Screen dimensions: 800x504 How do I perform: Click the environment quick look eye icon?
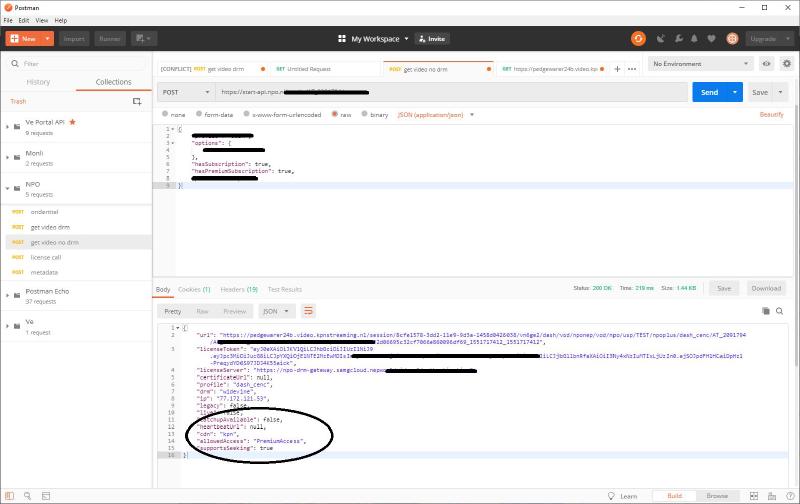coord(766,63)
